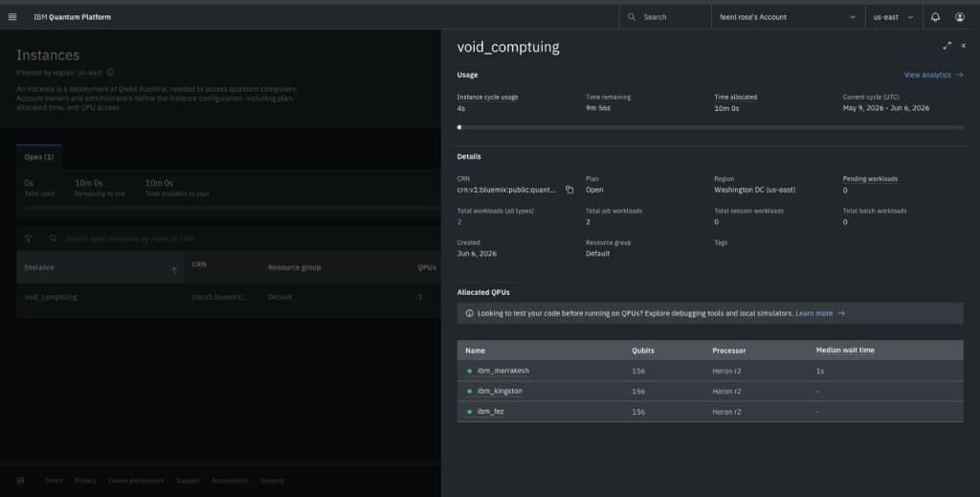This screenshot has height=497, width=980.
Task: Click the truncated CRN value text
Action: click(x=506, y=190)
